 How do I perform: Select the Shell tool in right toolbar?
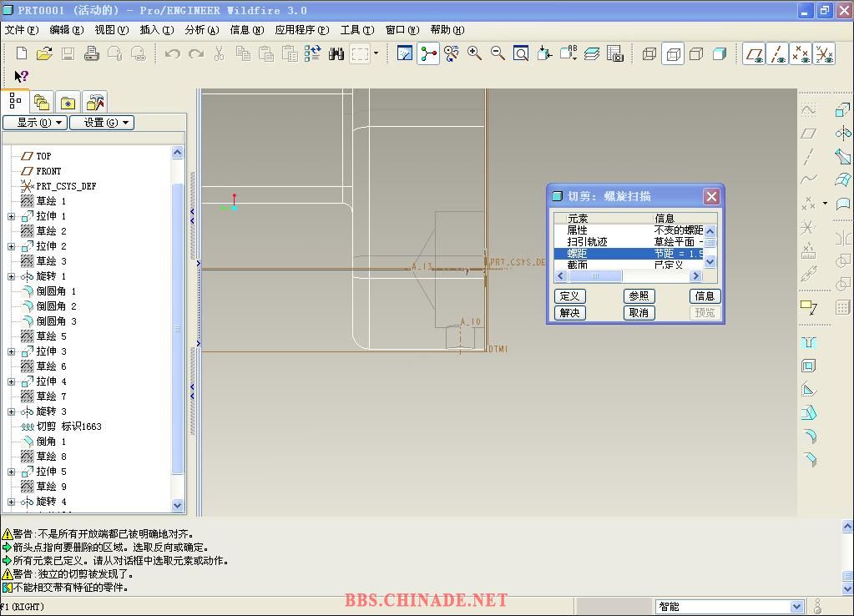pos(810,366)
